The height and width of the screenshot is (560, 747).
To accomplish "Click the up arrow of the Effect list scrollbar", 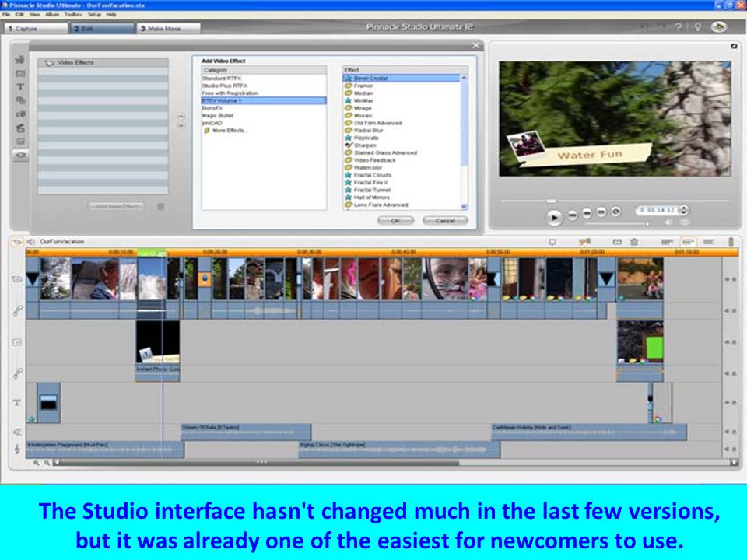I will pyautogui.click(x=464, y=77).
